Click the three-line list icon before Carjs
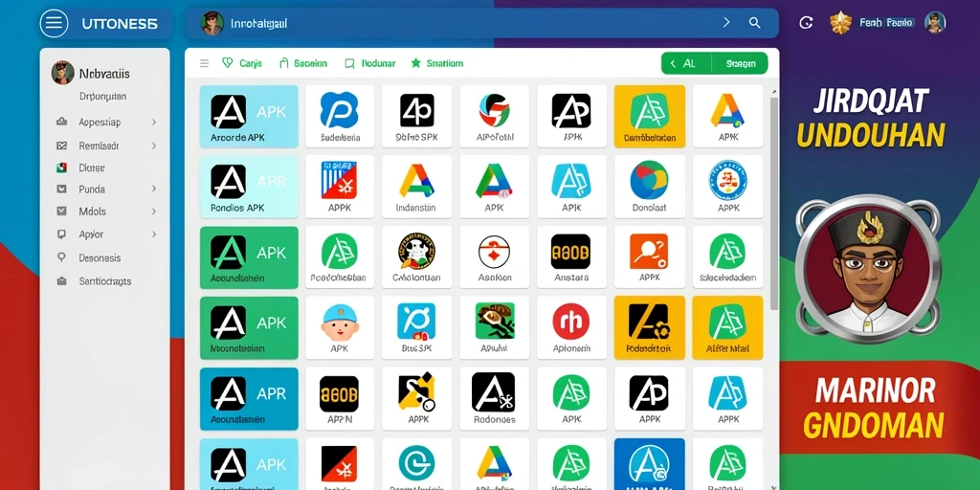 point(204,63)
